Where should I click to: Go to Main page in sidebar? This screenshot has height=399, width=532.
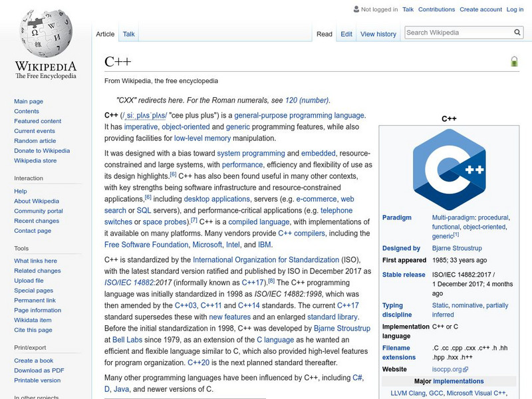[29, 101]
